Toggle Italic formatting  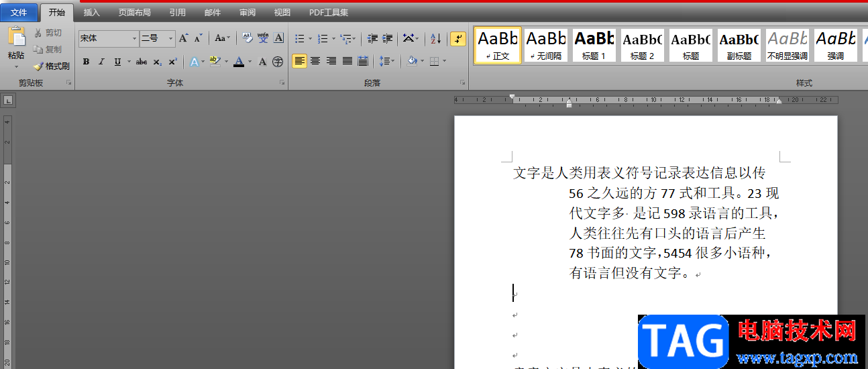pos(101,62)
